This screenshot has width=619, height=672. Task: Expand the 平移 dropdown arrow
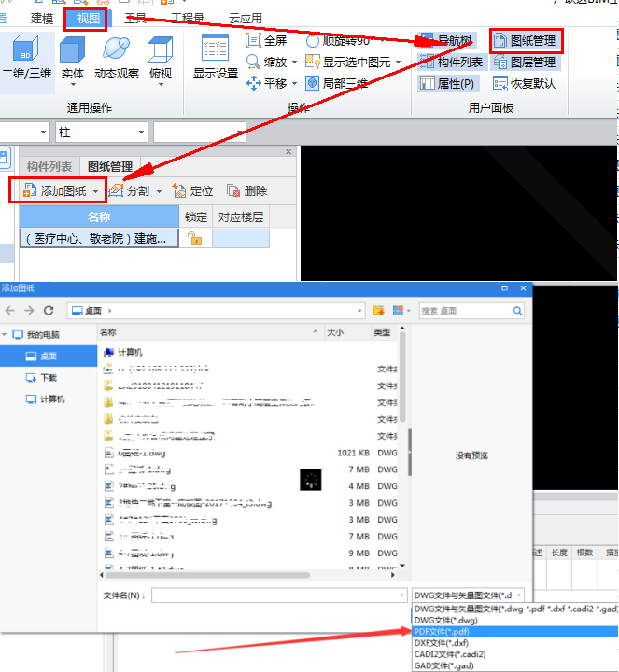(294, 83)
